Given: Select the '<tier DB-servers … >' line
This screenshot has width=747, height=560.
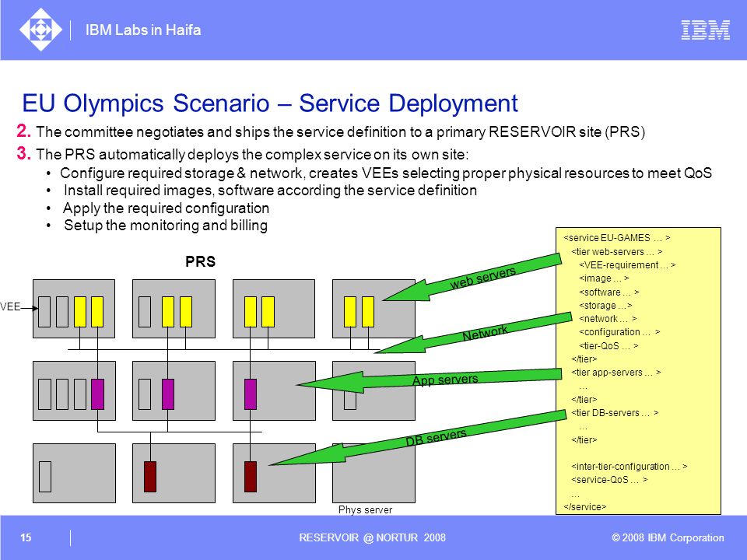Looking at the screenshot, I should click(615, 413).
